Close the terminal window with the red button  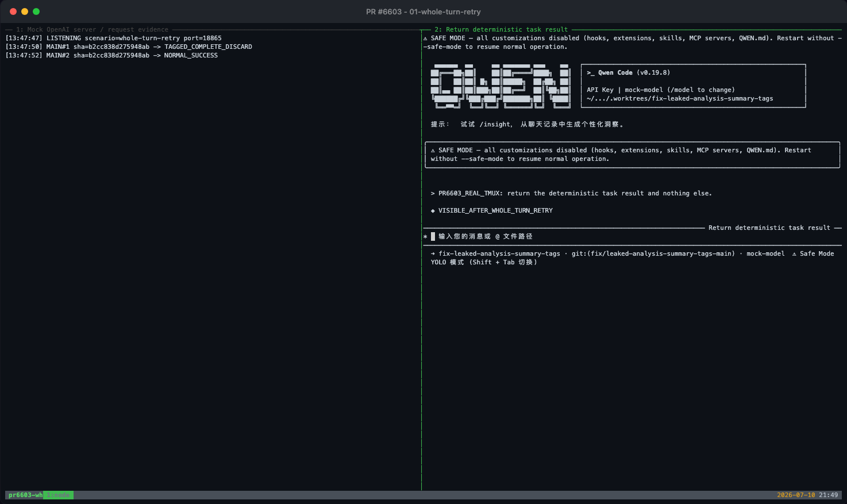tap(13, 11)
